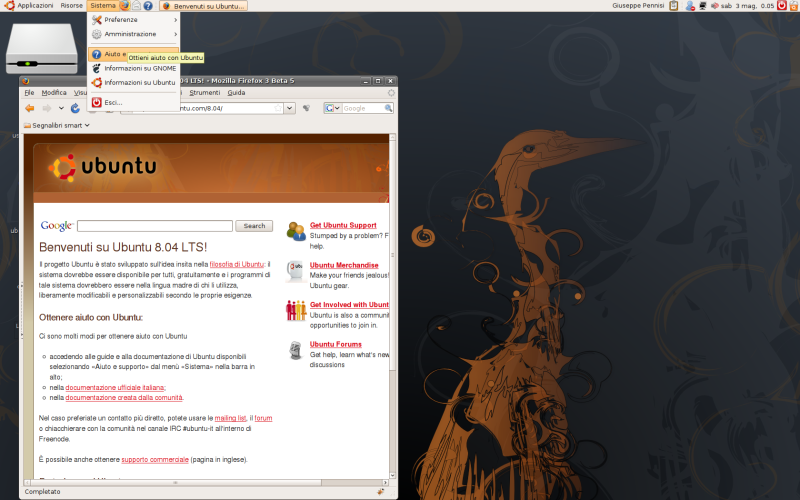Bookmark page with the star icon
The height and width of the screenshot is (500, 800).
pos(278,108)
